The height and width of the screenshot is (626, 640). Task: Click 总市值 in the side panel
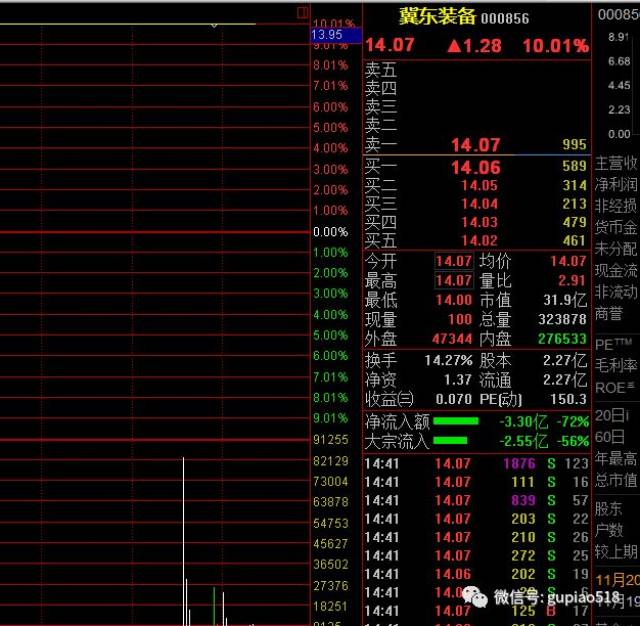pos(616,480)
